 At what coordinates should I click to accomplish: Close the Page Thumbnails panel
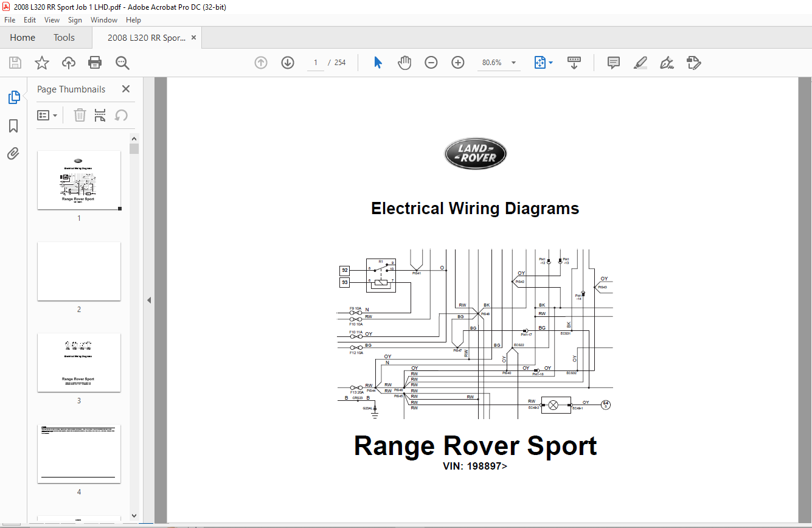point(126,89)
